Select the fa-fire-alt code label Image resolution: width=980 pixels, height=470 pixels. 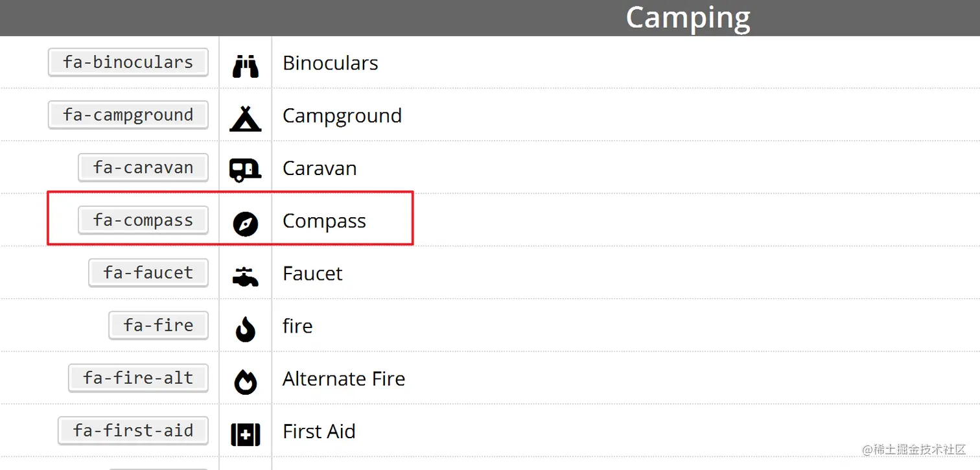point(138,377)
